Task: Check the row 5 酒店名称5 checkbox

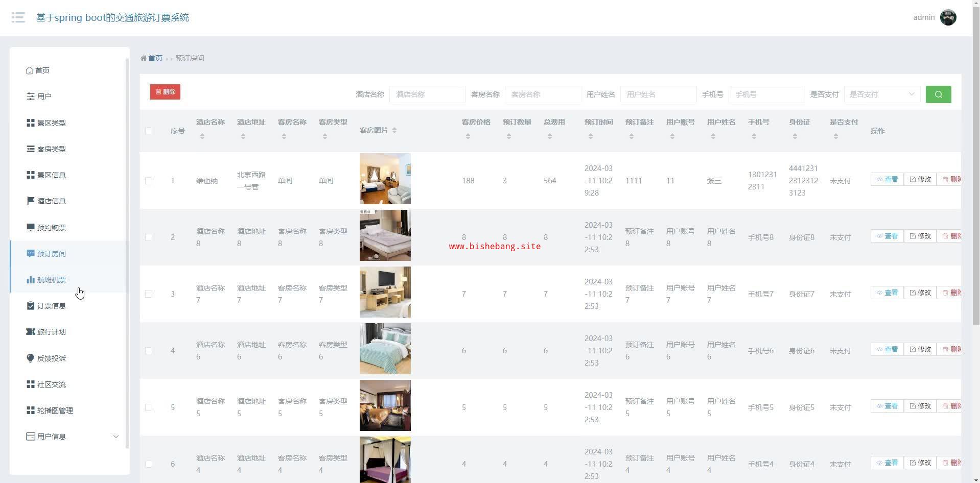Action: [x=149, y=407]
